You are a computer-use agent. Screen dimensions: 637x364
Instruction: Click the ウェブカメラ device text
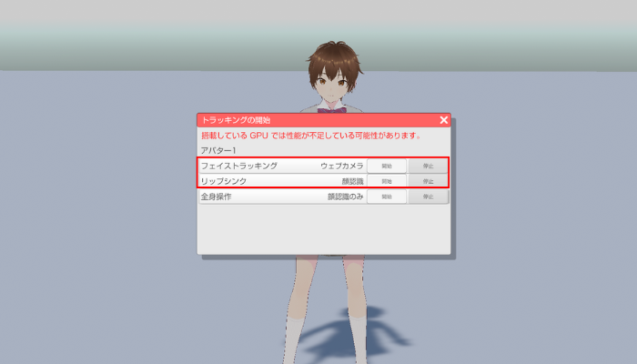coord(342,166)
